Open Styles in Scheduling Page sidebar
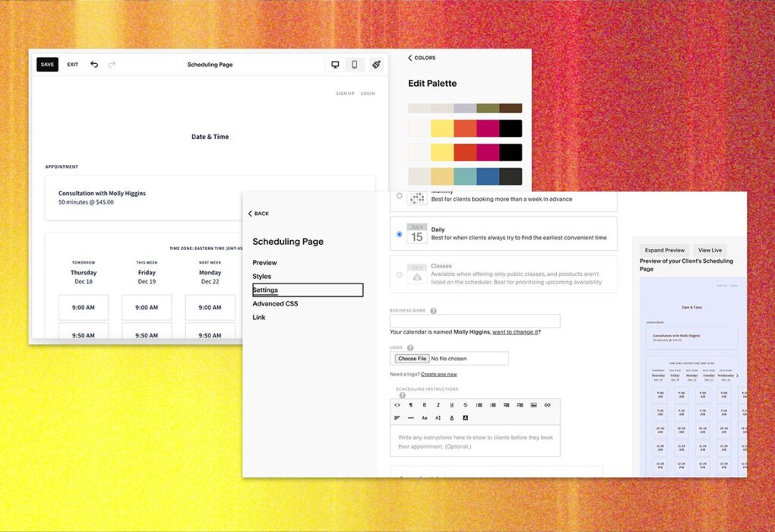 point(262,277)
